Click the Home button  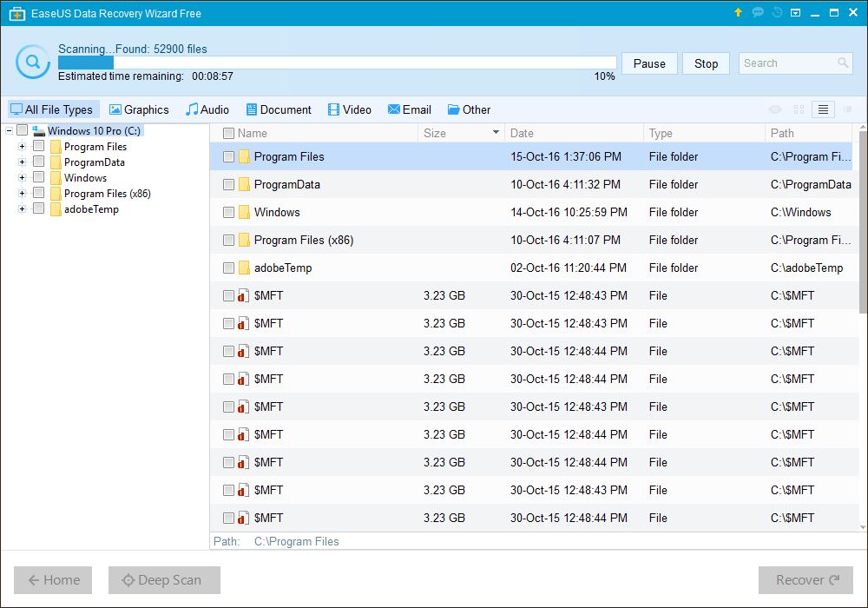(53, 579)
